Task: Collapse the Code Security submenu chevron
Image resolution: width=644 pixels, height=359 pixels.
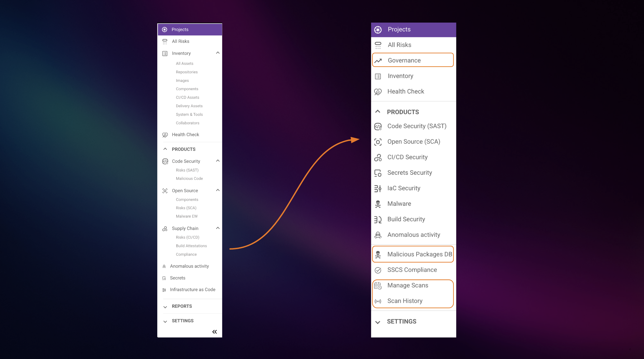Action: (x=218, y=161)
